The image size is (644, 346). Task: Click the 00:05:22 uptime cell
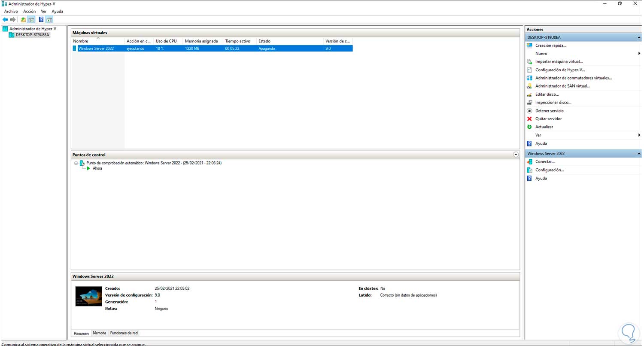232,49
